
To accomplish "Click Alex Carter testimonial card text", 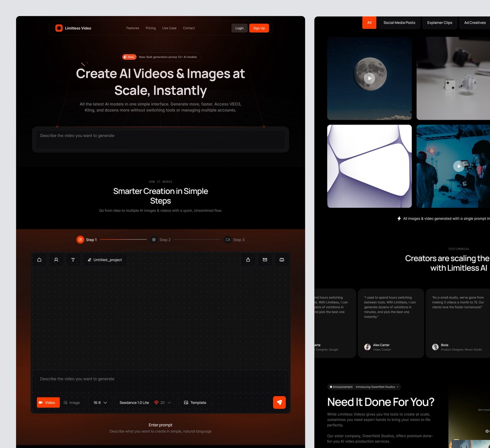I will pyautogui.click(x=390, y=307).
